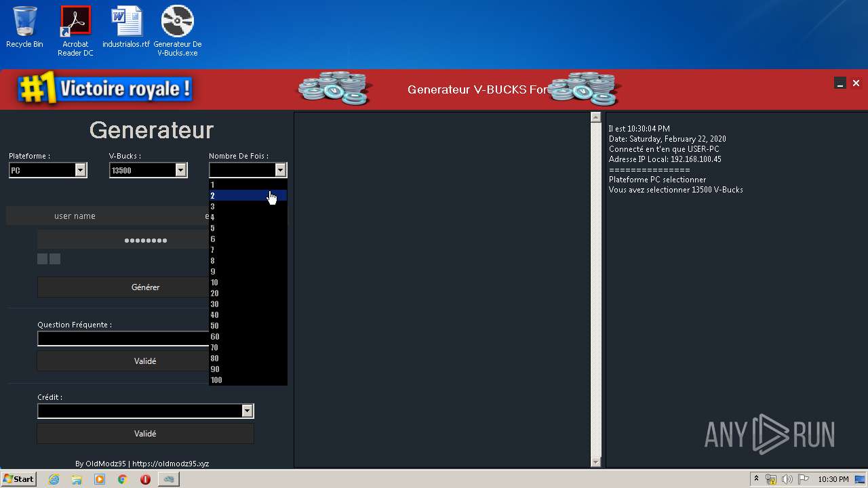Choose 50 in Nombre De Fois list
Image resolution: width=868 pixels, height=488 pixels.
(x=248, y=325)
